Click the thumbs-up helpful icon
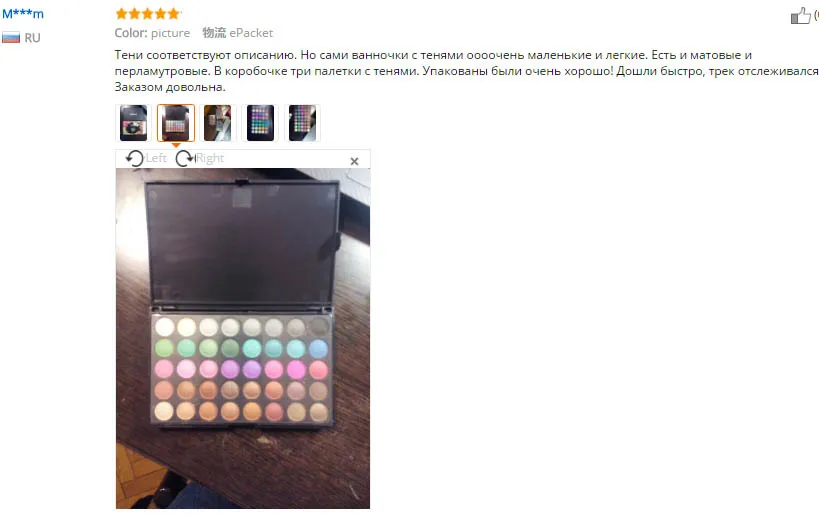 (801, 16)
